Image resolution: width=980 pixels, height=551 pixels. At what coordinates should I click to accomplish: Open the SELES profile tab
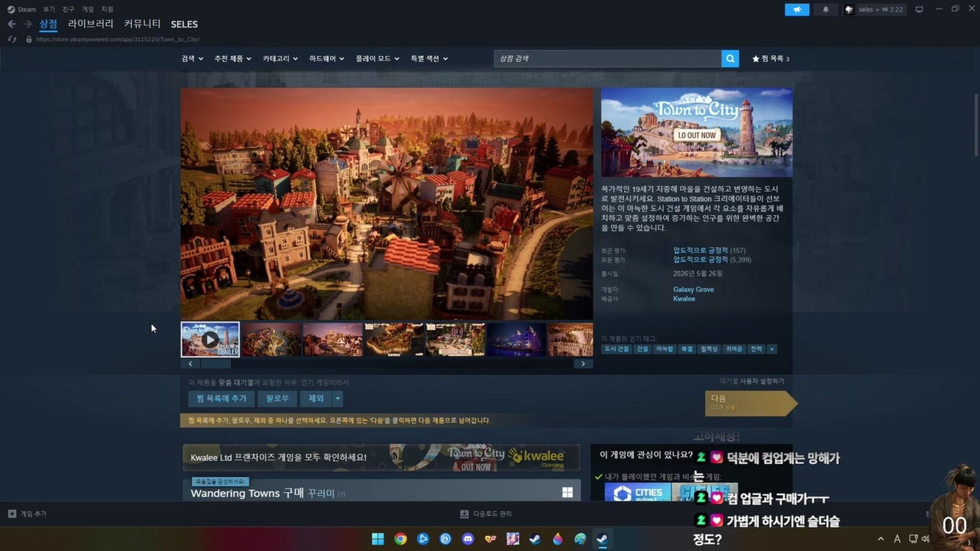(184, 24)
